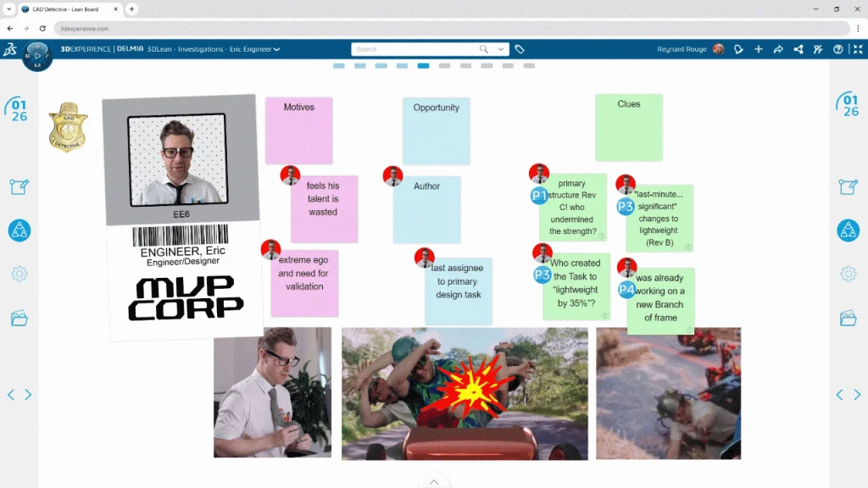
Task: Expand the search options dropdown arrow
Action: pyautogui.click(x=501, y=49)
